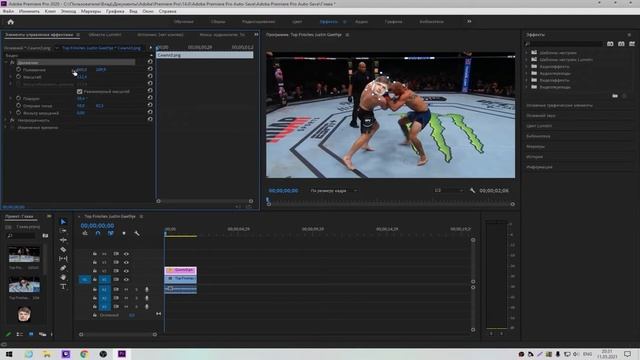
Task: Collapse the Motion effect
Action: 6,62
